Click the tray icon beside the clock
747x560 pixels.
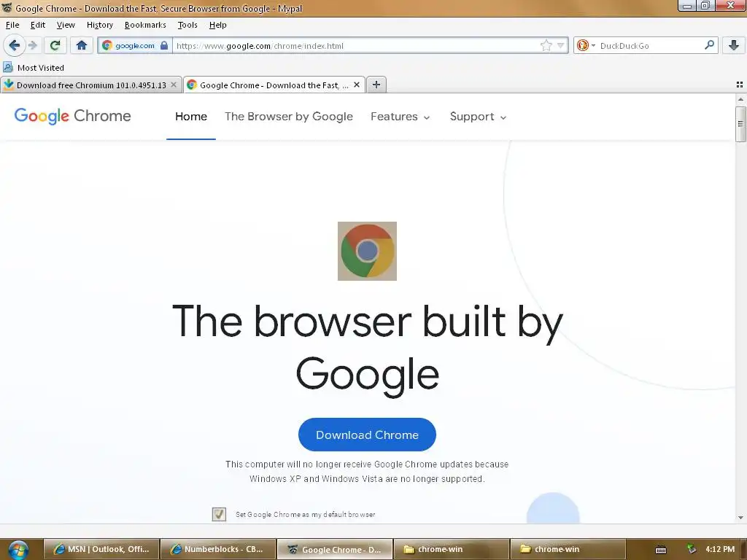(x=692, y=549)
